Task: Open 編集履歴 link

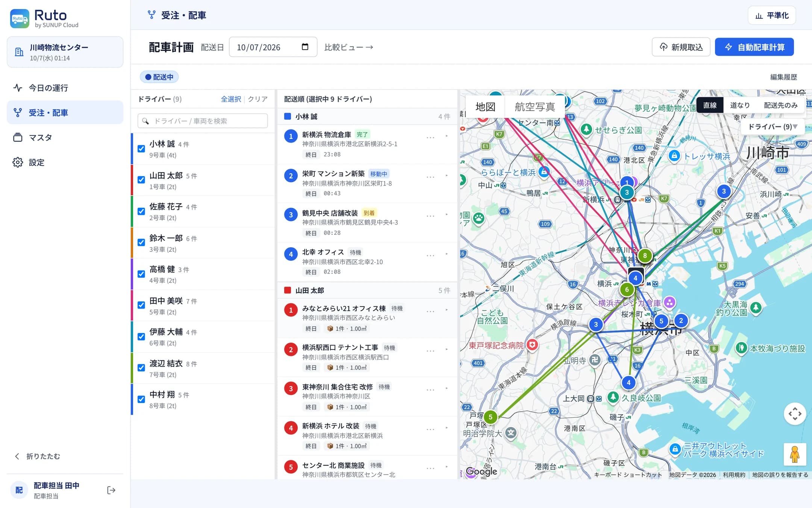Action: point(783,77)
